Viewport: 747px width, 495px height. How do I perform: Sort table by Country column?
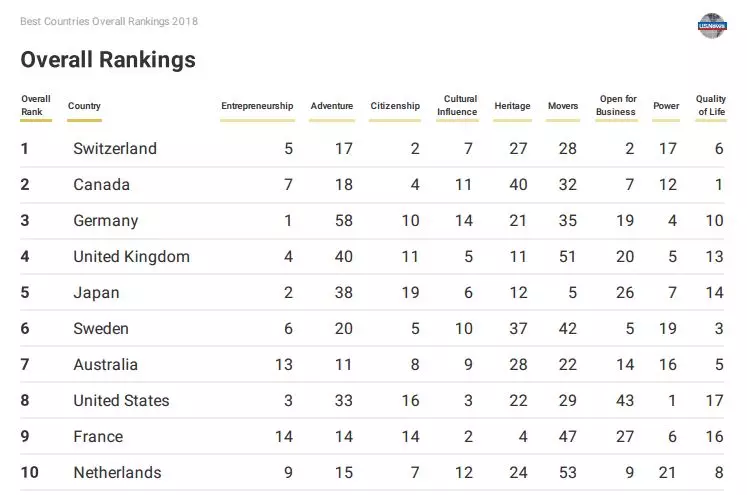point(84,106)
